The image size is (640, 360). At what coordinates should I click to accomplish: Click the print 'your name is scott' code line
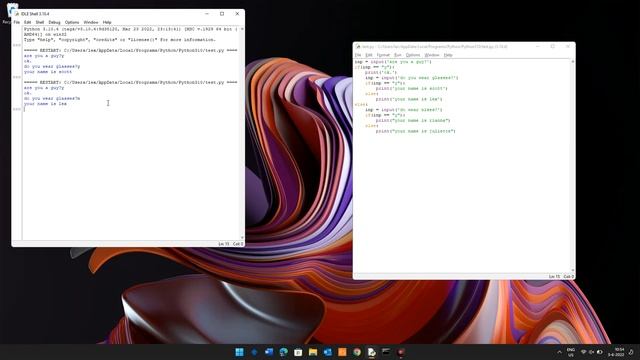pos(411,88)
